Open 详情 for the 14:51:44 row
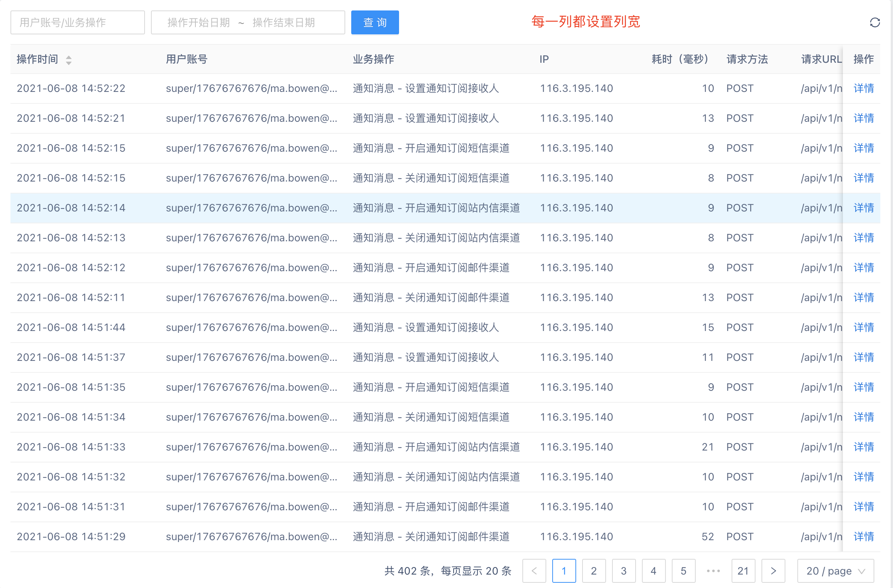 (863, 328)
